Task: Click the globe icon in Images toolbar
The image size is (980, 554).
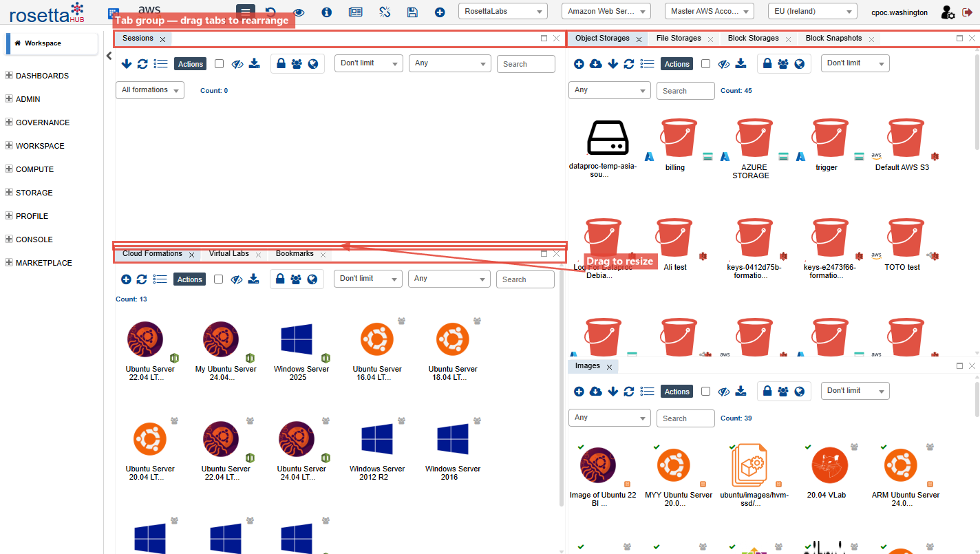Action: [799, 392]
